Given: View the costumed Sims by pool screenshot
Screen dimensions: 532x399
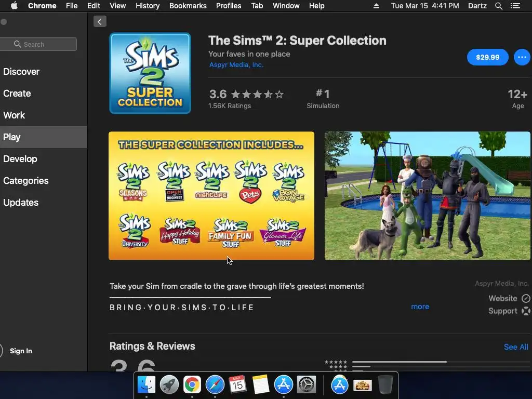Looking at the screenshot, I should (x=427, y=196).
